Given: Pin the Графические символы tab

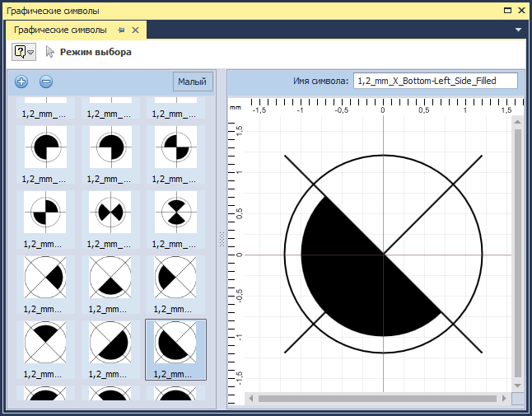Looking at the screenshot, I should coord(121,30).
